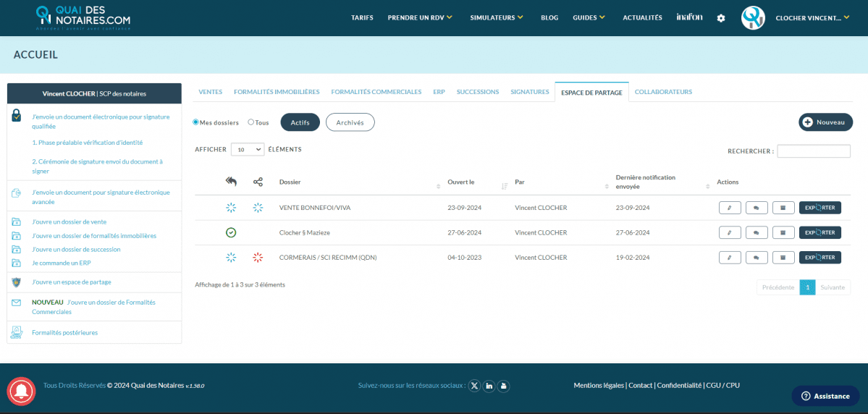The height and width of the screenshot is (414, 868).
Task: Open the LinkedIn social link in the footer
Action: pos(489,386)
